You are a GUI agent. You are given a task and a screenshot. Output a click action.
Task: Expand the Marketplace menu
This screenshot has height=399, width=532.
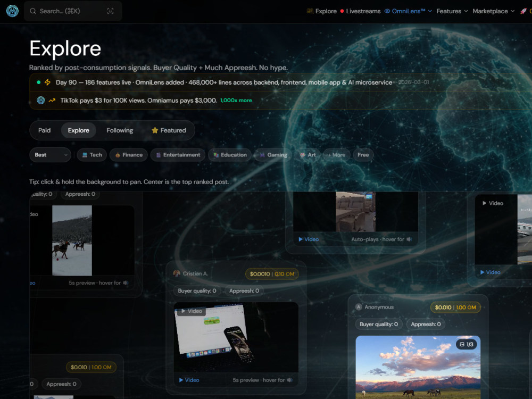tap(493, 11)
